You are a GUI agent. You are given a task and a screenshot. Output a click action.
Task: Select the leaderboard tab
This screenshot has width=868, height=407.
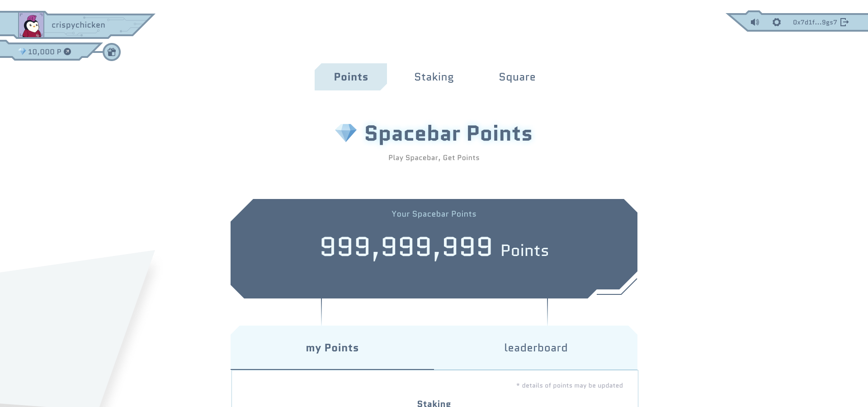tap(536, 348)
